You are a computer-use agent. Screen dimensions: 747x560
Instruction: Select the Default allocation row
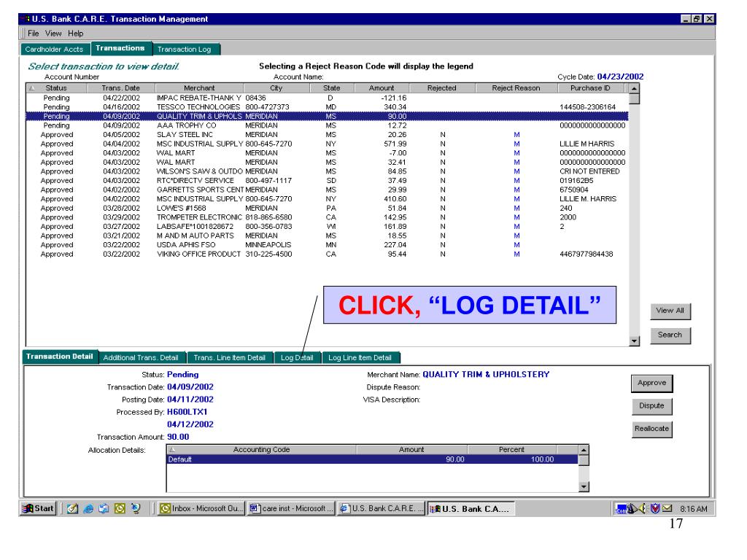373,459
